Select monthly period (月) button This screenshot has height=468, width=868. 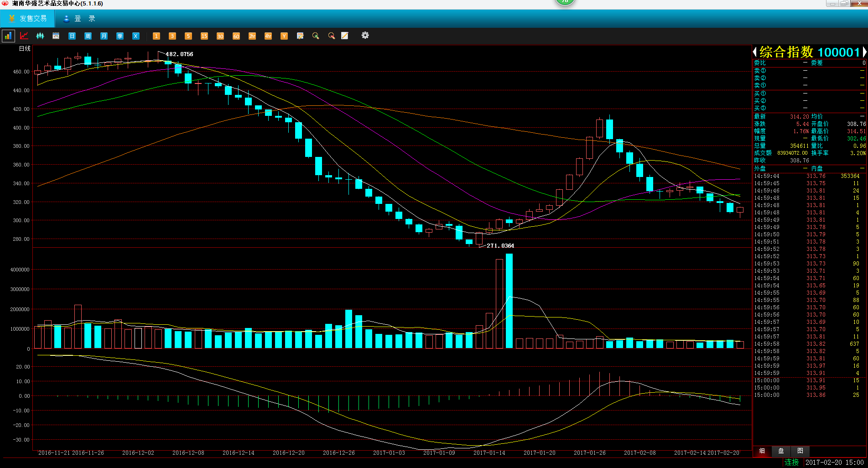click(104, 36)
